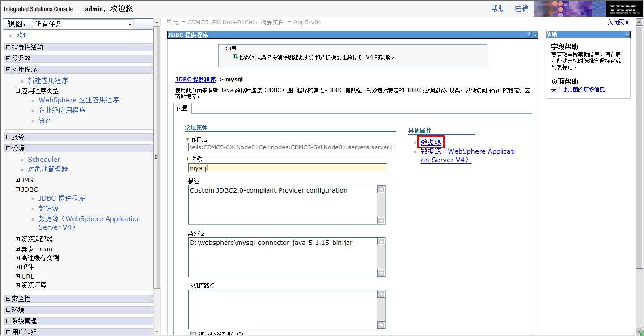Screen dimensions: 644x336
Task: Click scroll-down arrow of 描述 text area
Action: click(x=381, y=220)
